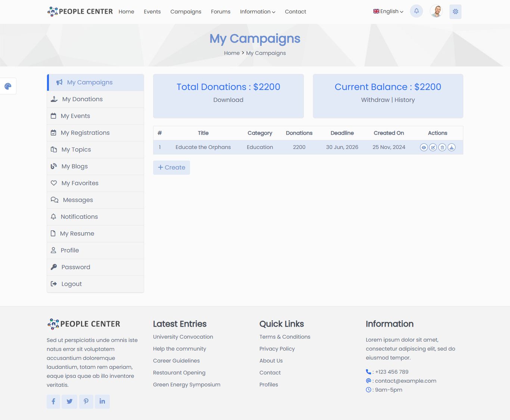The height and width of the screenshot is (420, 510).
Task: Click the heart icon beside My Favorites
Action: pyautogui.click(x=54, y=183)
